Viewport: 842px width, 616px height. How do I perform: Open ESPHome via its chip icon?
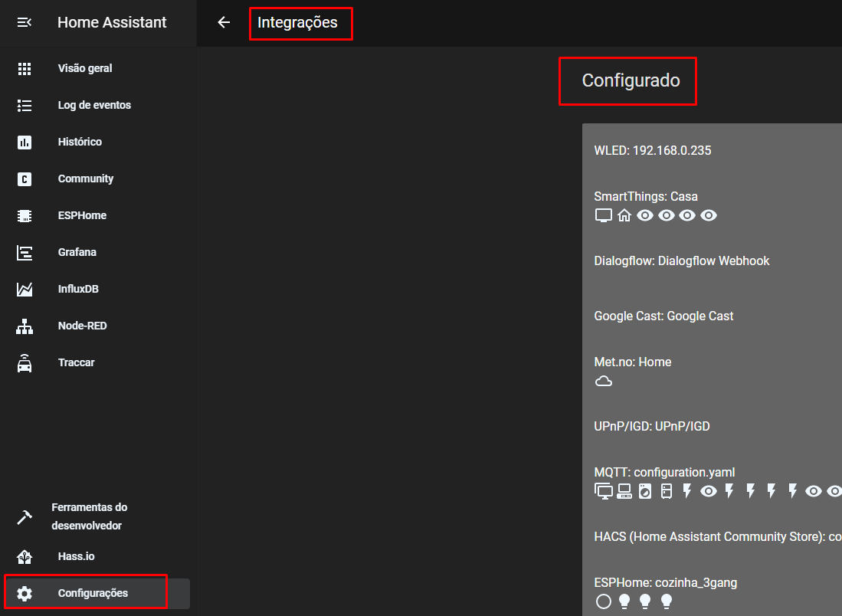point(25,216)
